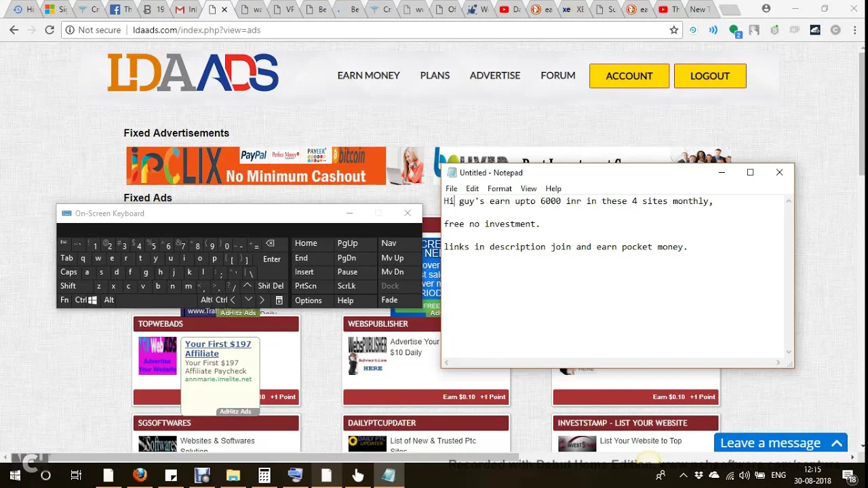
Task: Open INVESTSTAMP - LIST YOUR WEBSITE ad header
Action: (635, 423)
